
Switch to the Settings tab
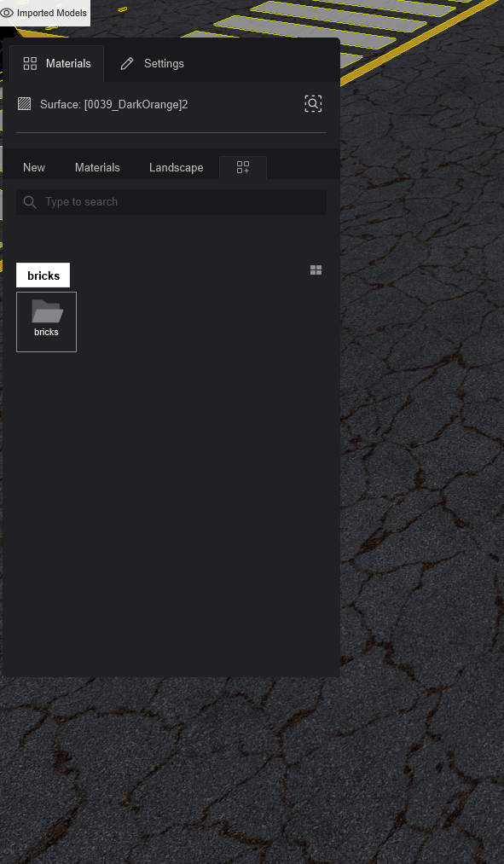[x=153, y=63]
